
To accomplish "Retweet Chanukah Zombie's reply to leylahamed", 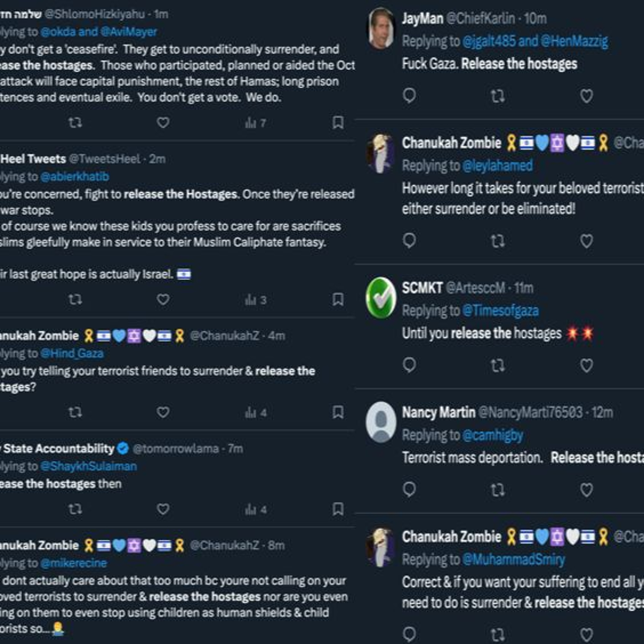I will [x=497, y=241].
